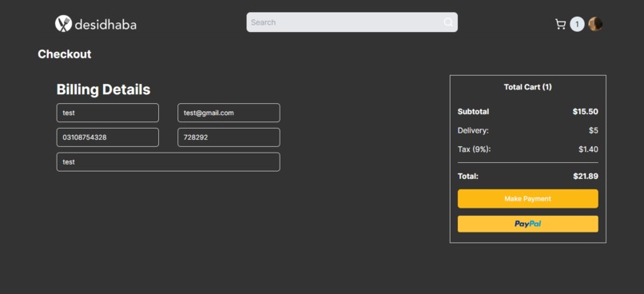The image size is (644, 294).
Task: Edit the wide address field 'test'
Action: click(x=169, y=162)
